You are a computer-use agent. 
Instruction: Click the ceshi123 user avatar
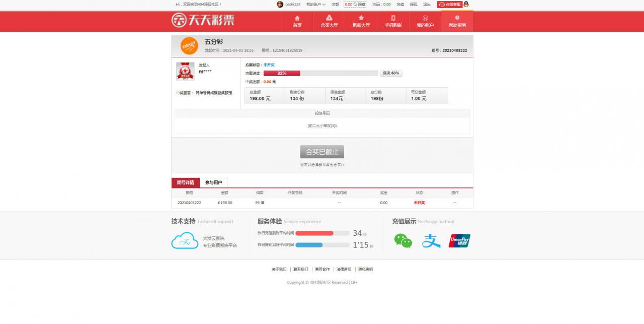(280, 5)
